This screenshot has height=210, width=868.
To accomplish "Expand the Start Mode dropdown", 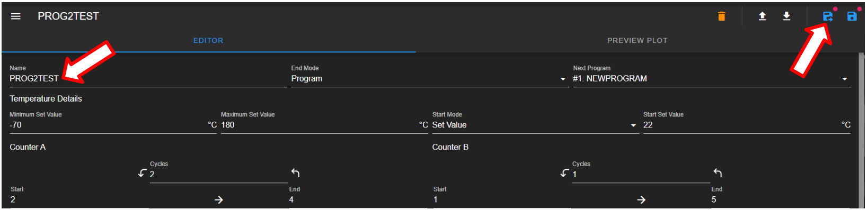I will pos(535,125).
